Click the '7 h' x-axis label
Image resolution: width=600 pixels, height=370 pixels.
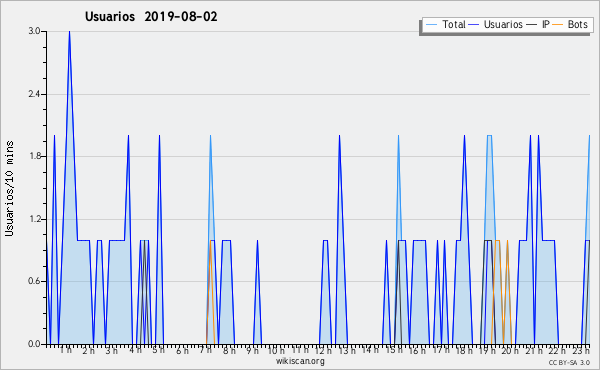click(205, 350)
